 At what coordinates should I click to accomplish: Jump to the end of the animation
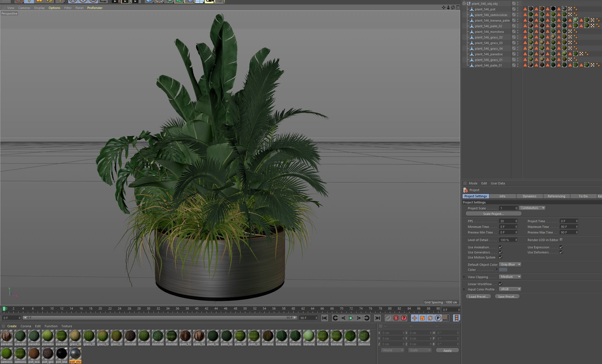pyautogui.click(x=377, y=318)
